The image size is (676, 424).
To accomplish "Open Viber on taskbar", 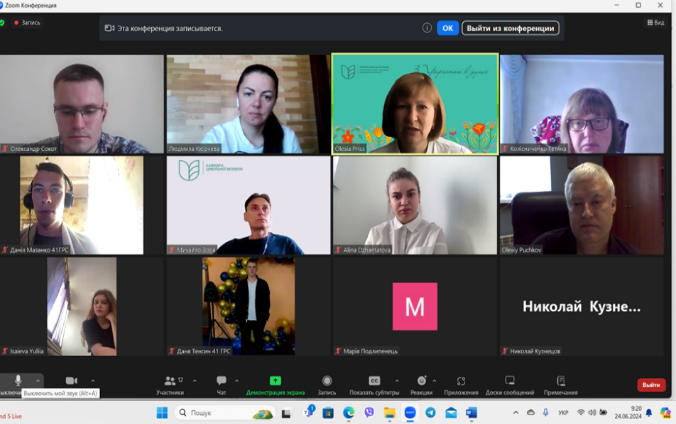I will pos(369,413).
